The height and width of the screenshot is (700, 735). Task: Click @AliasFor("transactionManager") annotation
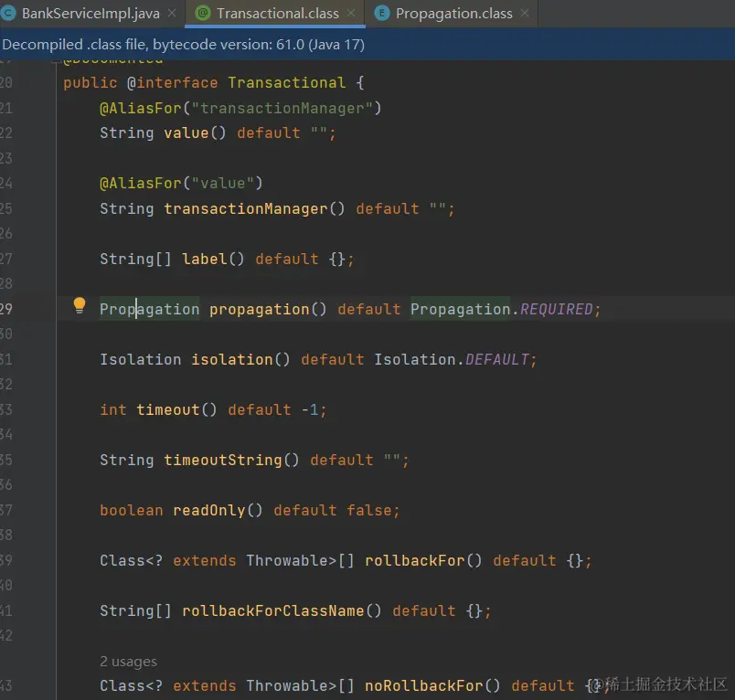pyautogui.click(x=240, y=108)
